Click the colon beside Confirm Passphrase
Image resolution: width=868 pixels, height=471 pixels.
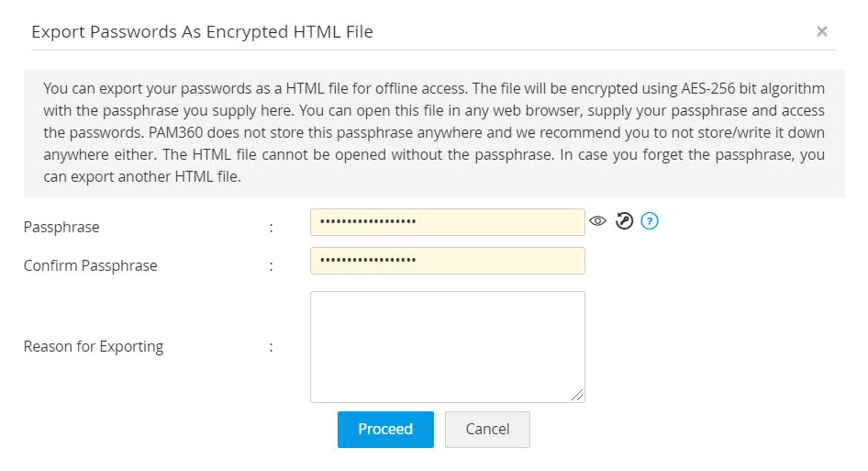271,265
